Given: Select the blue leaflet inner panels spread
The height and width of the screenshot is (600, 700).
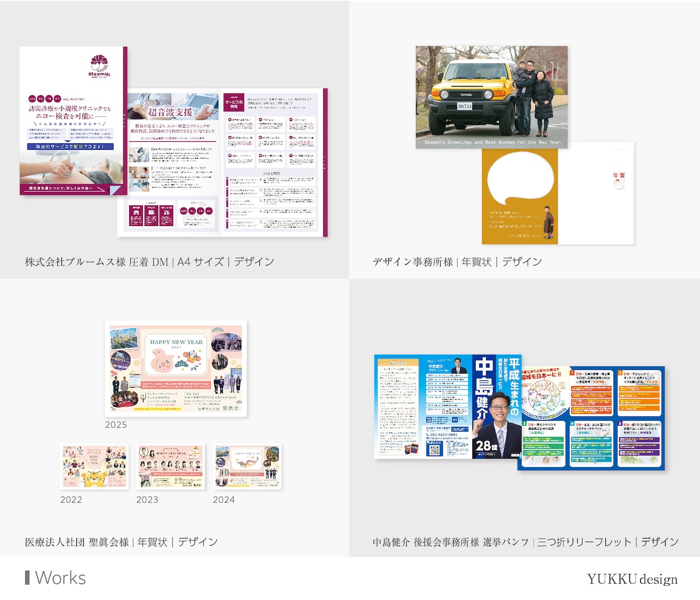Looking at the screenshot, I should [592, 418].
